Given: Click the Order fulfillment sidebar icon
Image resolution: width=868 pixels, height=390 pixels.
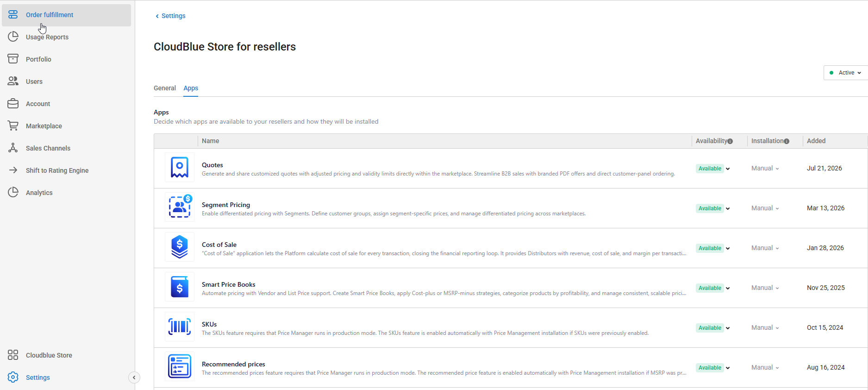Looking at the screenshot, I should pos(13,15).
